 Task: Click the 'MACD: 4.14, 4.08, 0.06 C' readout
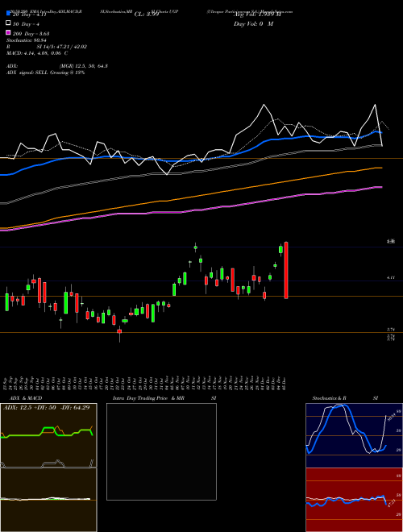click(37, 53)
